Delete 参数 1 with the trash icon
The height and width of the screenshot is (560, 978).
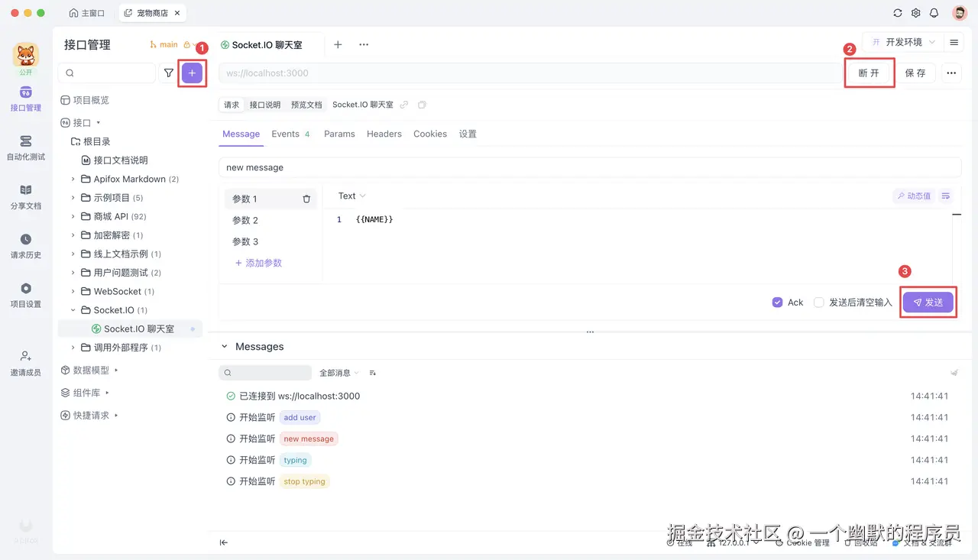(x=306, y=199)
